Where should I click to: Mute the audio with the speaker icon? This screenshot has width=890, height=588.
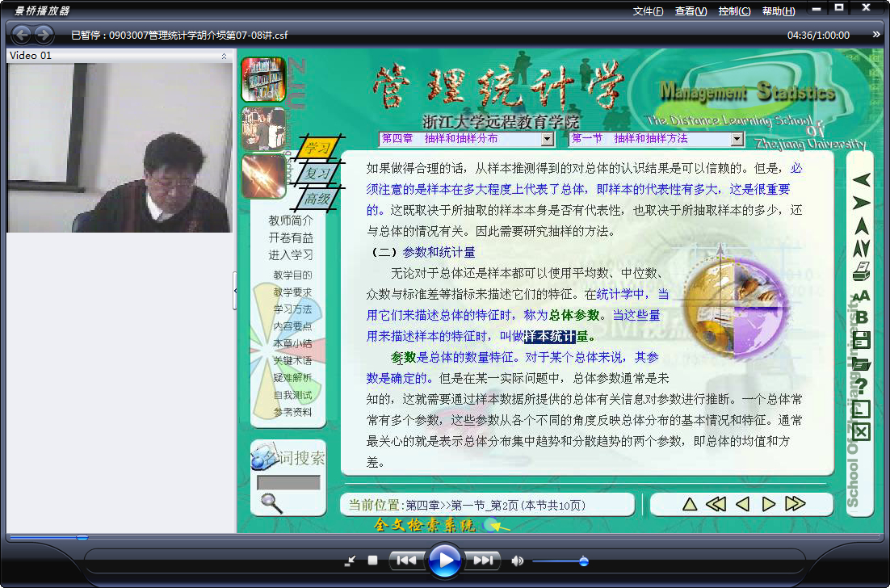click(517, 561)
